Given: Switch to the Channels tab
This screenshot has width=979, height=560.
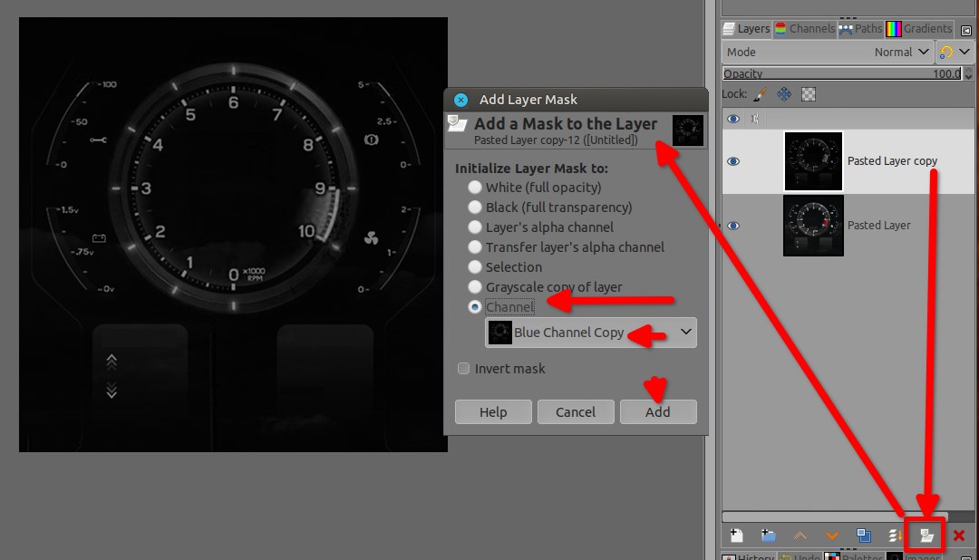Looking at the screenshot, I should (805, 29).
